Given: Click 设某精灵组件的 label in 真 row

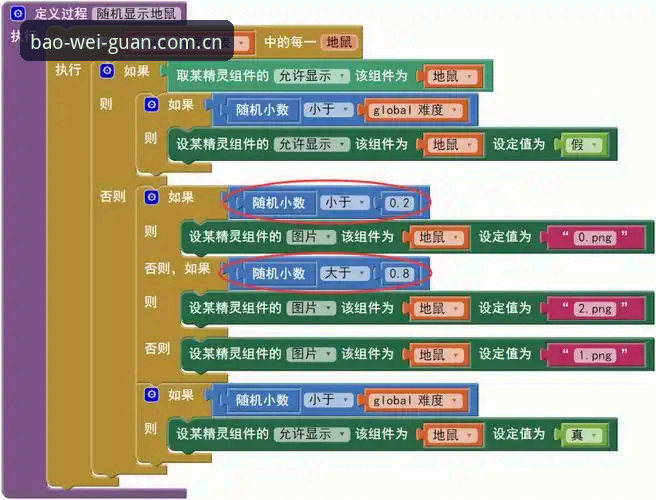Looking at the screenshot, I should (222, 434).
